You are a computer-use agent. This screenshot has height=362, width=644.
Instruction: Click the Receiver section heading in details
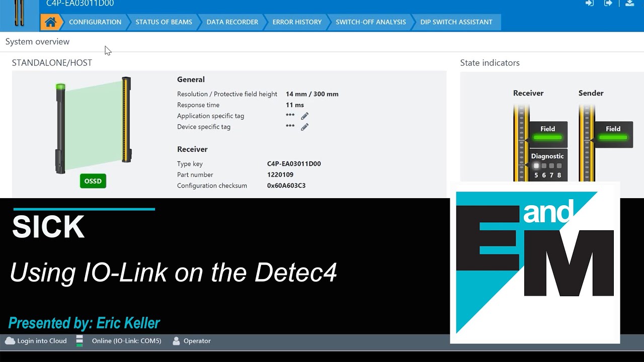point(192,149)
